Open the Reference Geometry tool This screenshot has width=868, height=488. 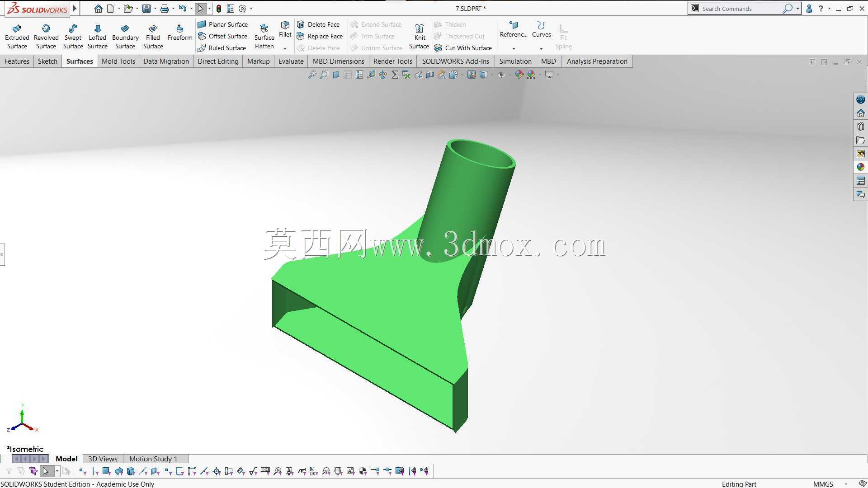(514, 30)
